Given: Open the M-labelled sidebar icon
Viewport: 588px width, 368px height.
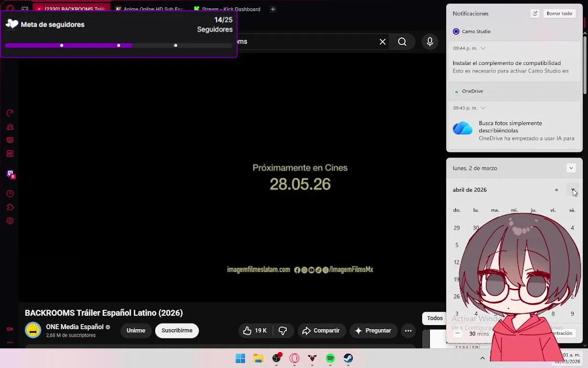Looking at the screenshot, I should [10, 153].
